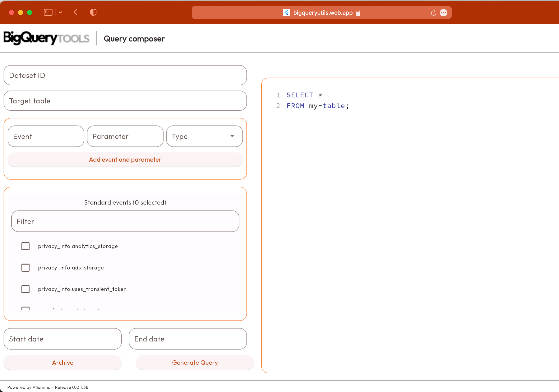Click into the Filter field for standard events

click(x=125, y=221)
